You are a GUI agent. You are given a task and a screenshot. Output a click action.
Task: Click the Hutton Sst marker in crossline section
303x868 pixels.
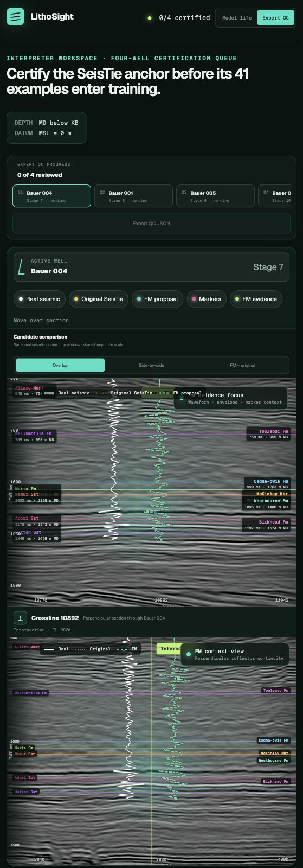tap(26, 792)
